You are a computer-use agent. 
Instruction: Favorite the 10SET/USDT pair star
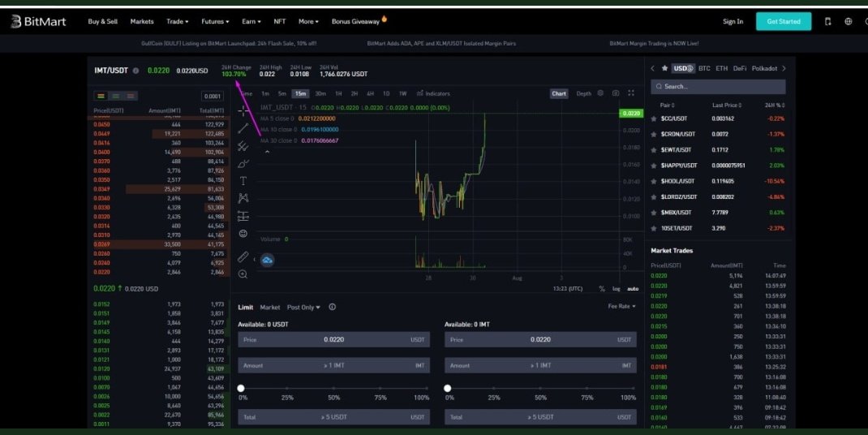pos(654,228)
